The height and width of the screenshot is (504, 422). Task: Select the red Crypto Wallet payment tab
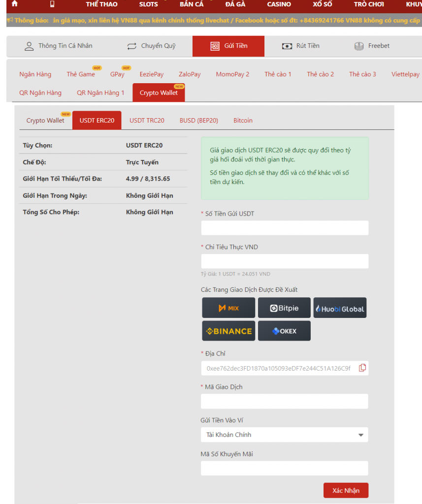point(159,93)
